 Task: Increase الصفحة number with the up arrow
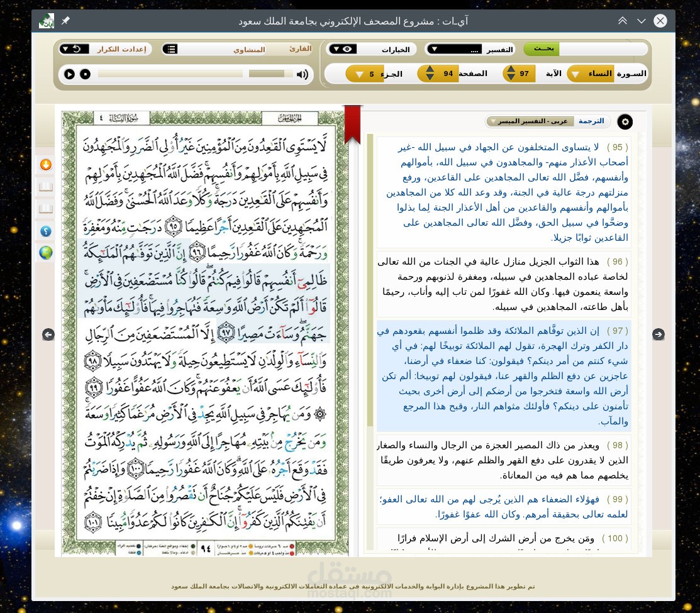click(430, 69)
